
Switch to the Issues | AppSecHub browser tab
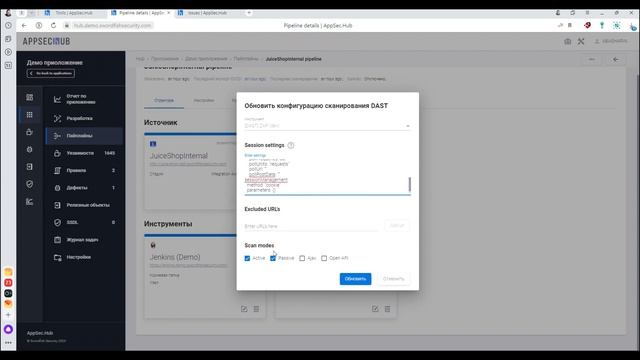(207, 13)
